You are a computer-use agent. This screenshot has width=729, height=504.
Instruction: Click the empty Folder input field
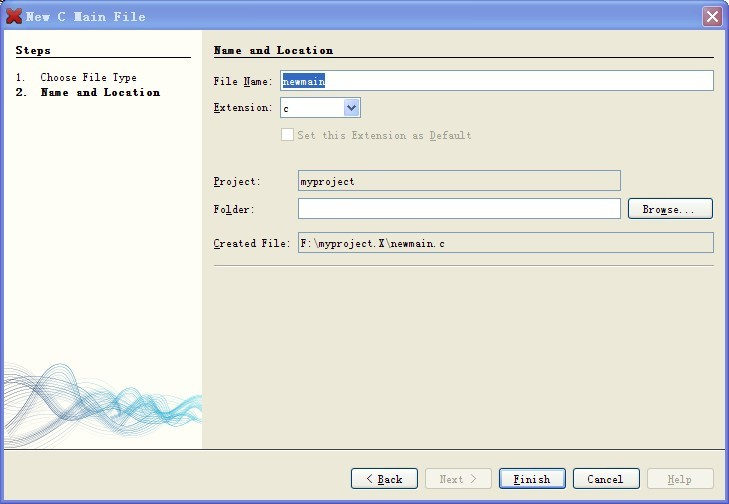click(459, 209)
